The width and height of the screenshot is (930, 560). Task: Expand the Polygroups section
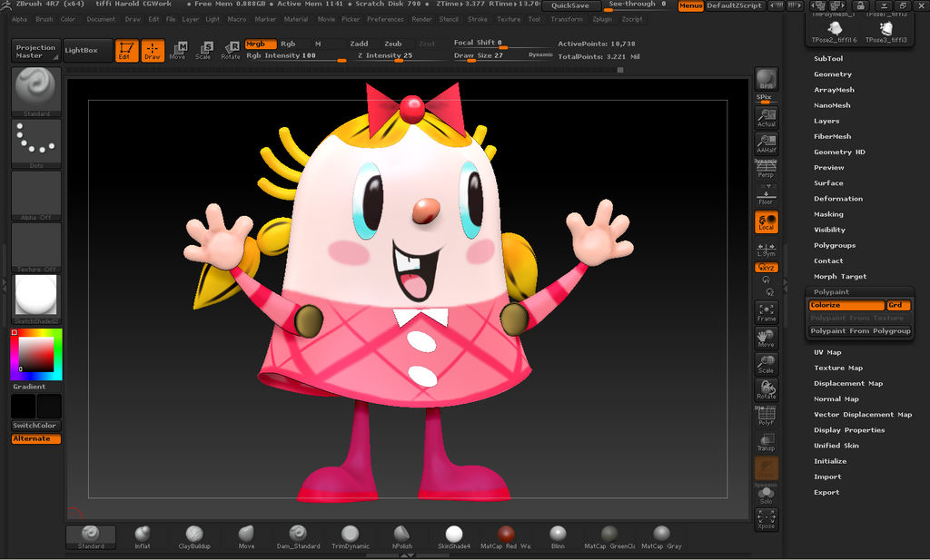pos(835,245)
